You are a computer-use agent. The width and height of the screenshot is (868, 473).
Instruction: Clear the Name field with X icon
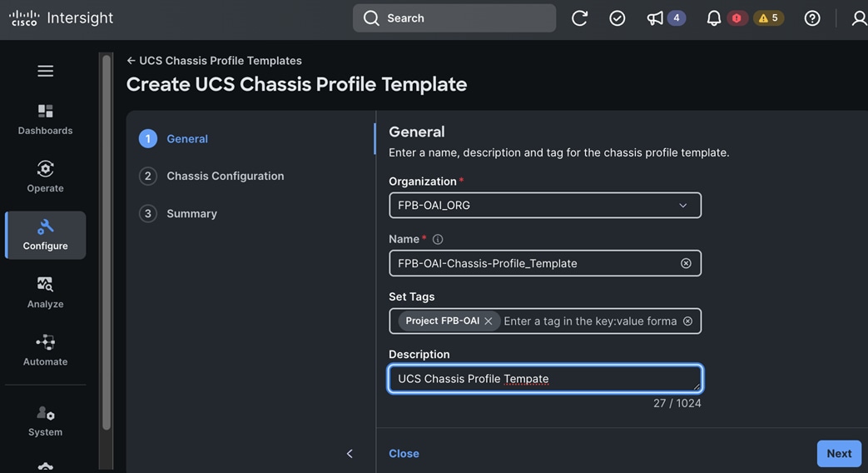coord(685,263)
